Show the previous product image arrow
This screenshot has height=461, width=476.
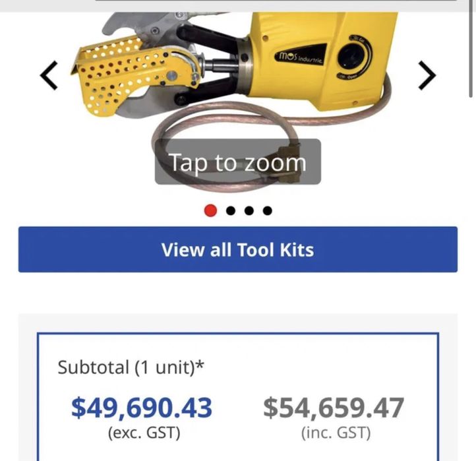[49, 75]
